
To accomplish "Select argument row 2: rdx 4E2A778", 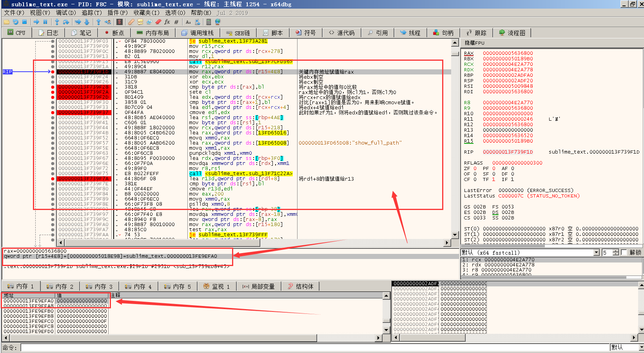I will click(552, 265).
